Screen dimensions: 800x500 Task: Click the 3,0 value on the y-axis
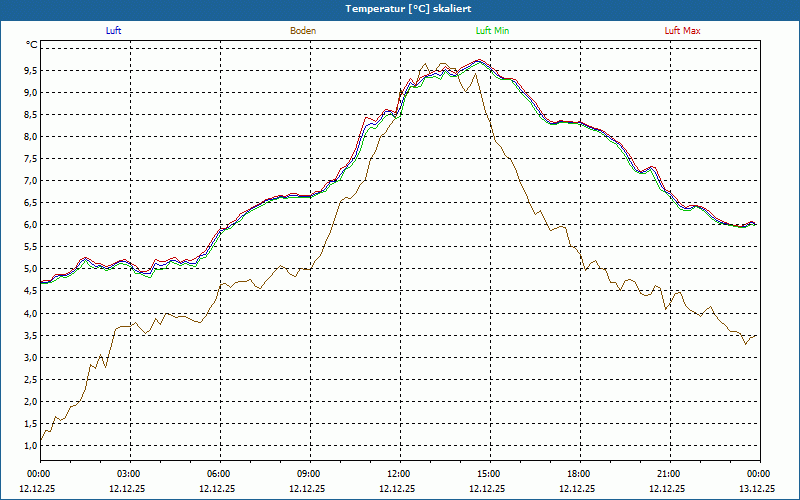[x=31, y=357]
